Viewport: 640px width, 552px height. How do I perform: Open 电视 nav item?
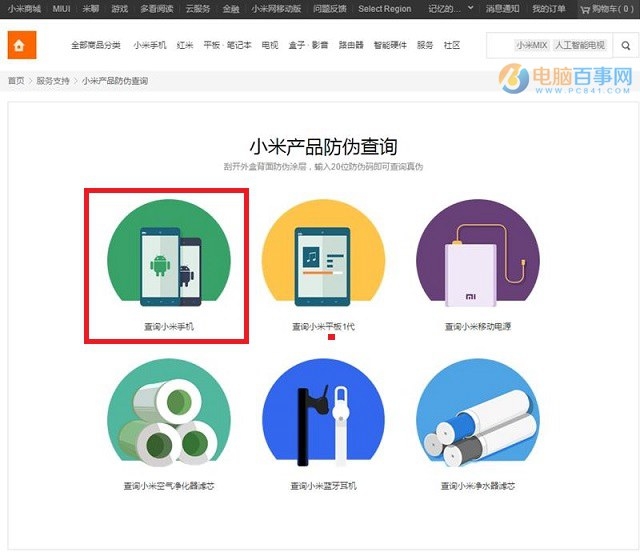point(270,45)
